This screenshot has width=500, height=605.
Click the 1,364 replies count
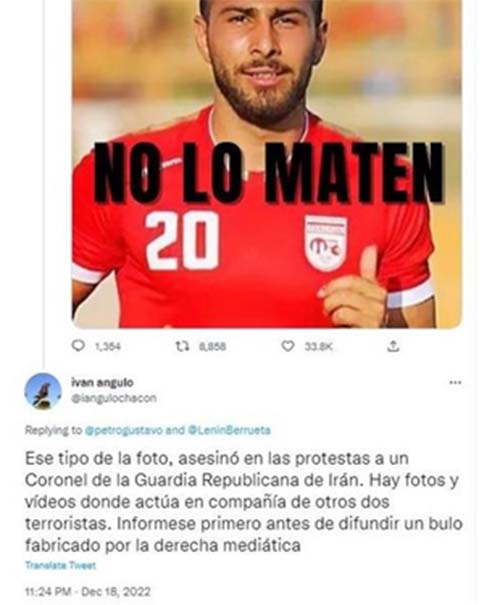coord(108,346)
